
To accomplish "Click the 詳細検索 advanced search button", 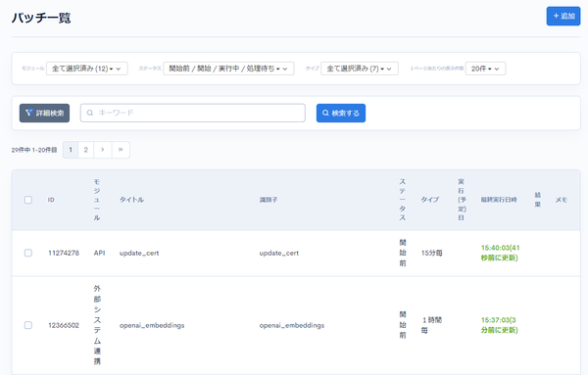I will pos(45,114).
